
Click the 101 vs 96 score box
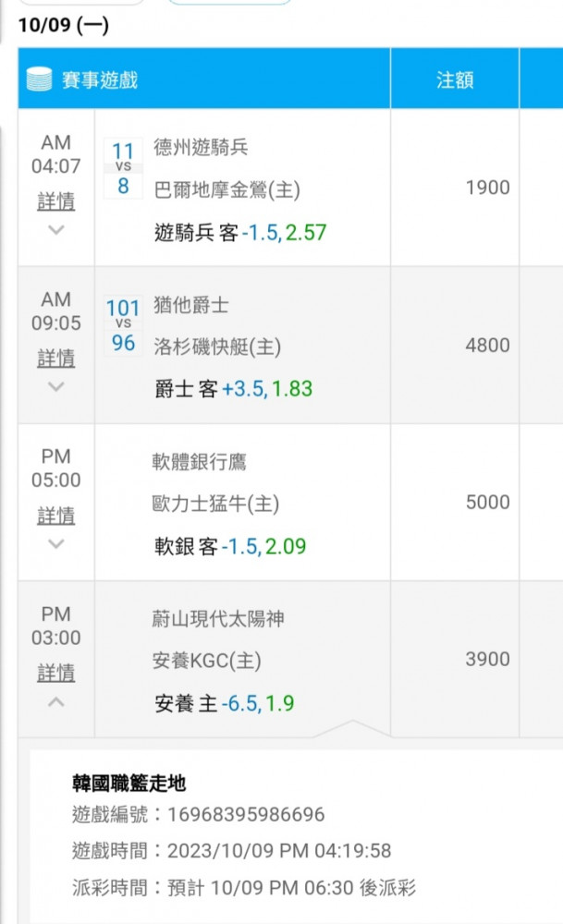(x=123, y=326)
